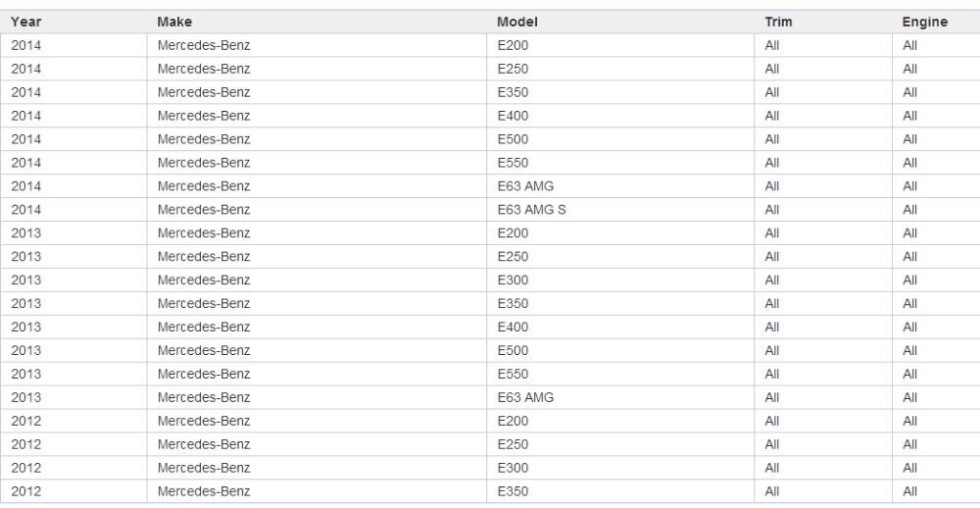Click the 2013 E500 model cell
Viewport: 980px width, 508px height.
coord(513,351)
